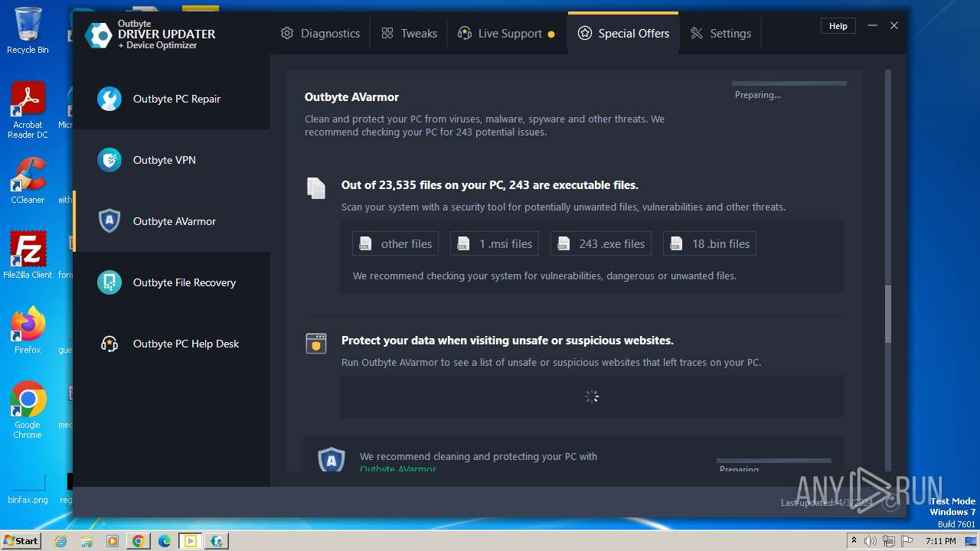Click the yellow play-icon taskbar button
The image size is (980, 551).
point(191,541)
